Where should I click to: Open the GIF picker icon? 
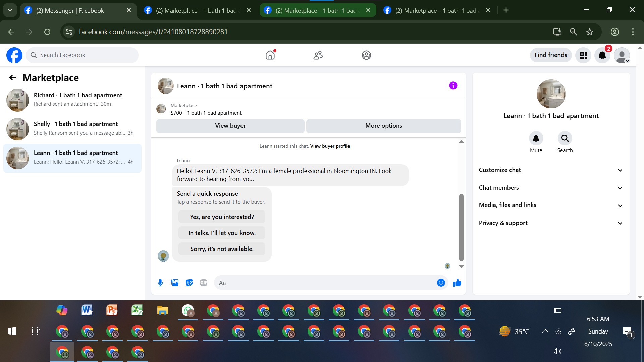coord(204,283)
